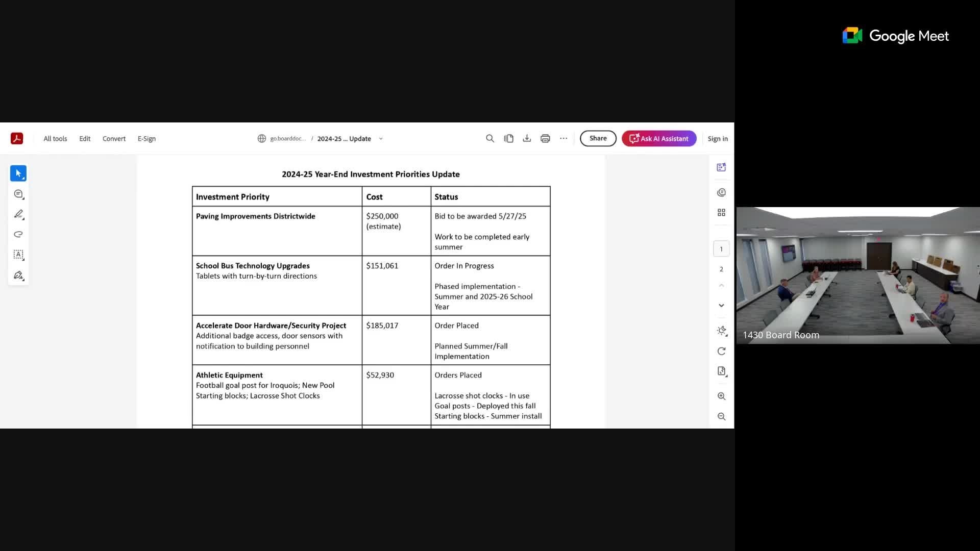The width and height of the screenshot is (980, 551).
Task: Click the Share button
Action: 598,138
